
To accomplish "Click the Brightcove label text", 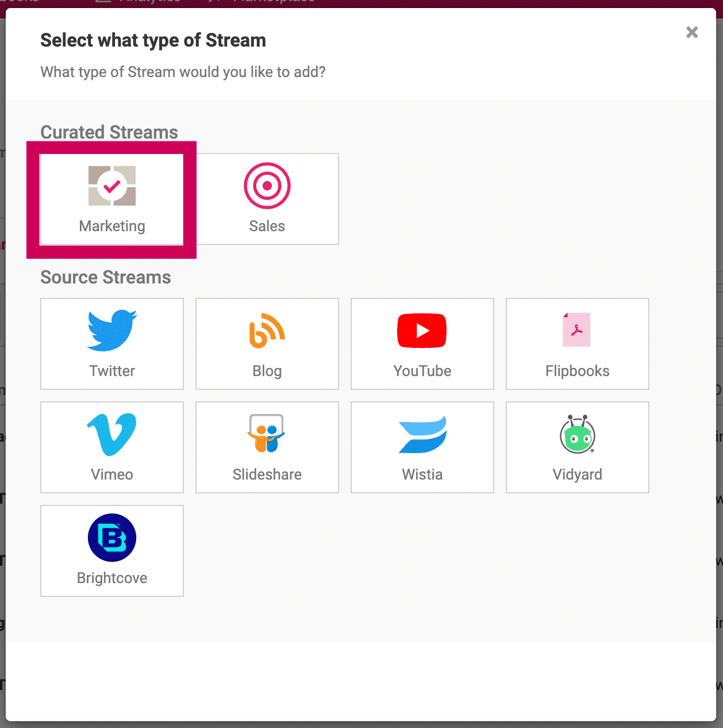I will (x=112, y=578).
